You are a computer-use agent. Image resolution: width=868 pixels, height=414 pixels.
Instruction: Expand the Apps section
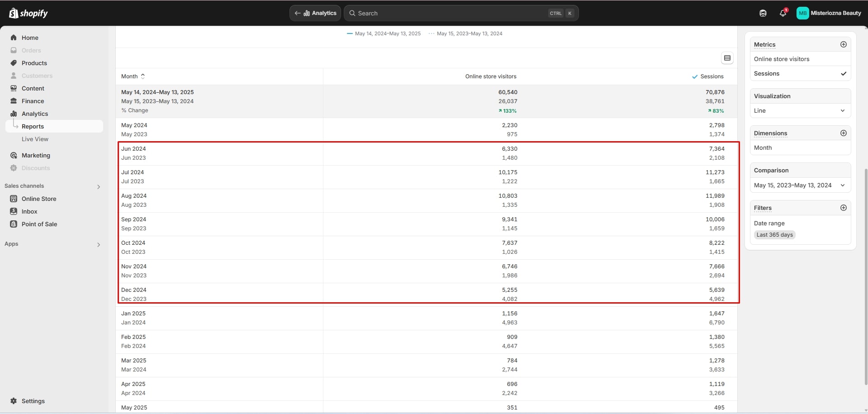[x=98, y=244]
